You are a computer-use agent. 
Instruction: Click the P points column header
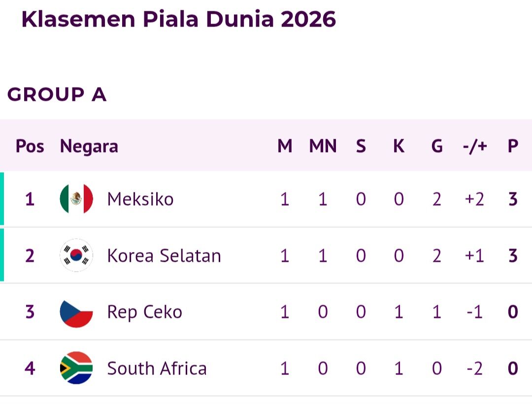pos(513,146)
